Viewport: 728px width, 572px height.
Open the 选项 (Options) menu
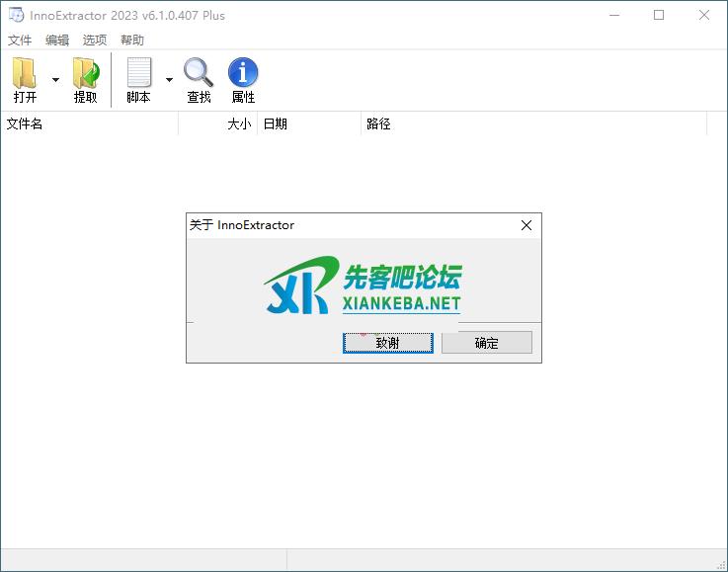pyautogui.click(x=95, y=41)
